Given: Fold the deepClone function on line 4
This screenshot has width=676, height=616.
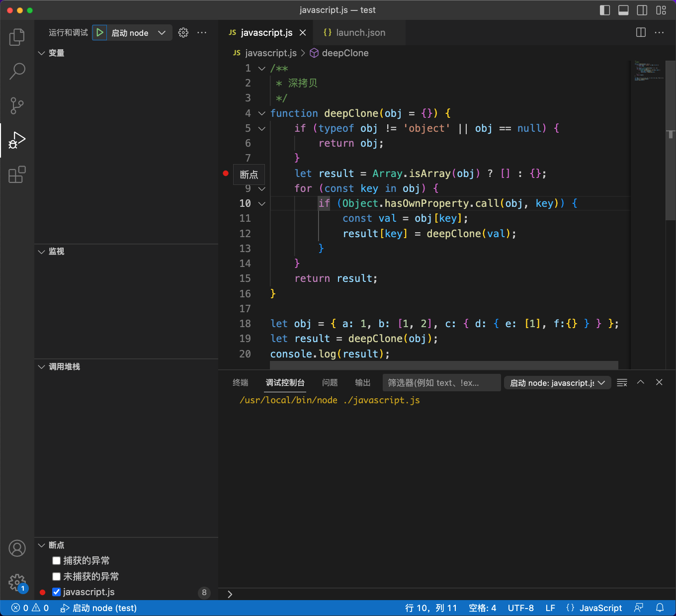Looking at the screenshot, I should (261, 113).
